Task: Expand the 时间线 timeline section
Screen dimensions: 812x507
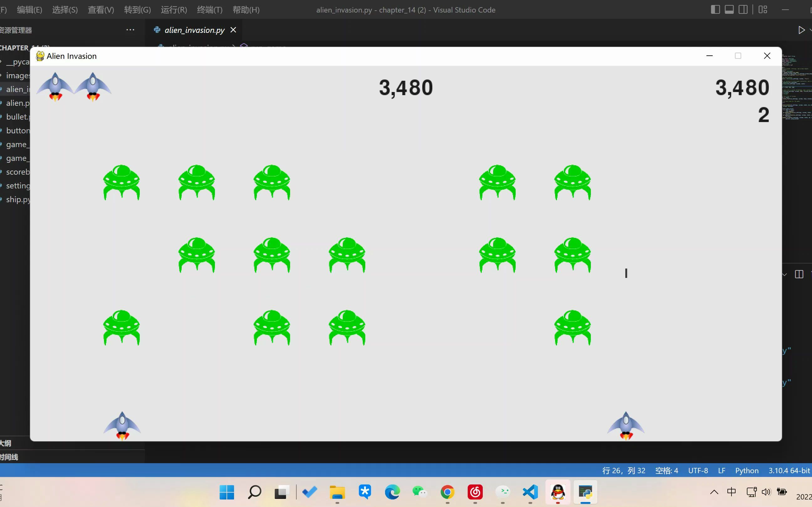Action: (x=9, y=457)
